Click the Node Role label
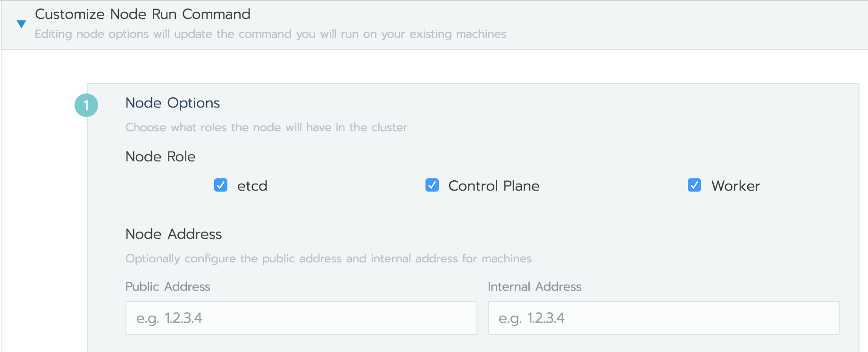 pyautogui.click(x=160, y=157)
